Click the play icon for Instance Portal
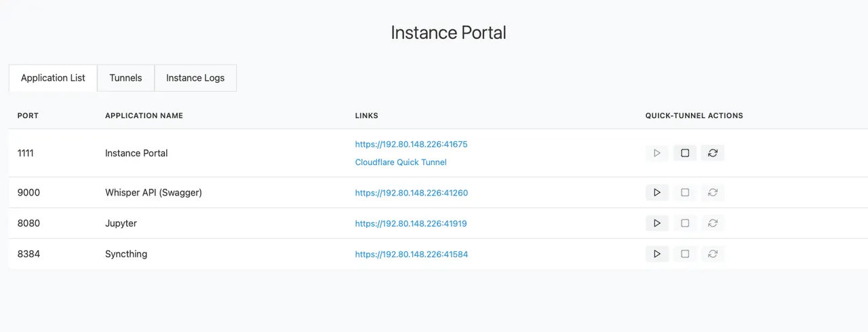868x332 pixels. (x=657, y=153)
